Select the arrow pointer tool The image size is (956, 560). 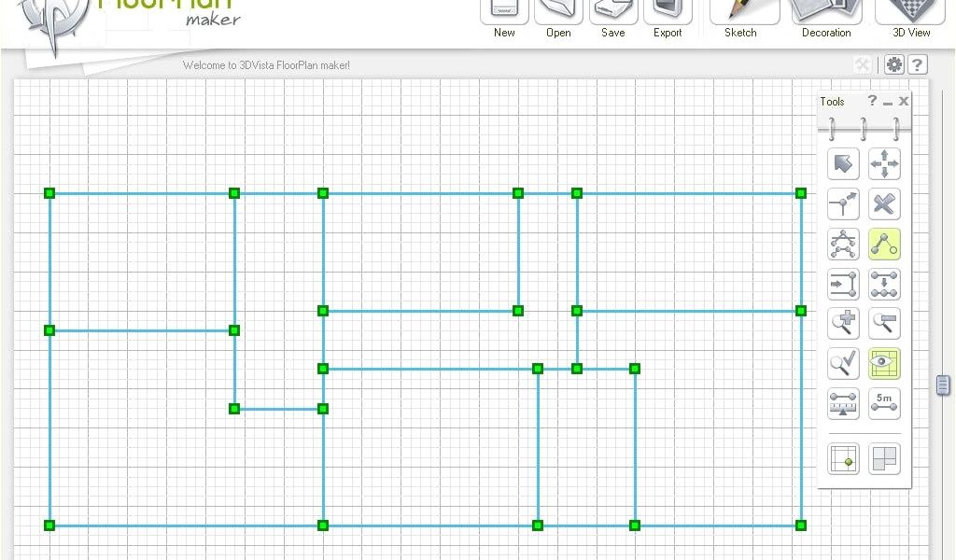tap(843, 164)
